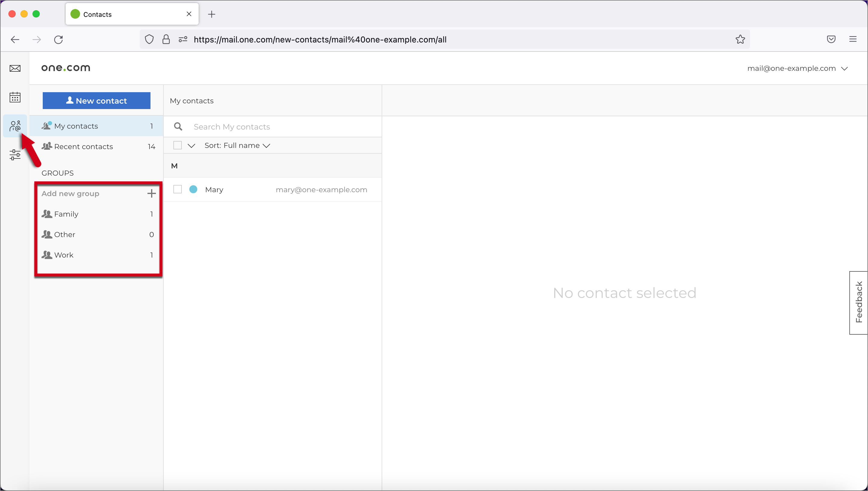
Task: Focus the Search My contacts field
Action: (x=283, y=127)
